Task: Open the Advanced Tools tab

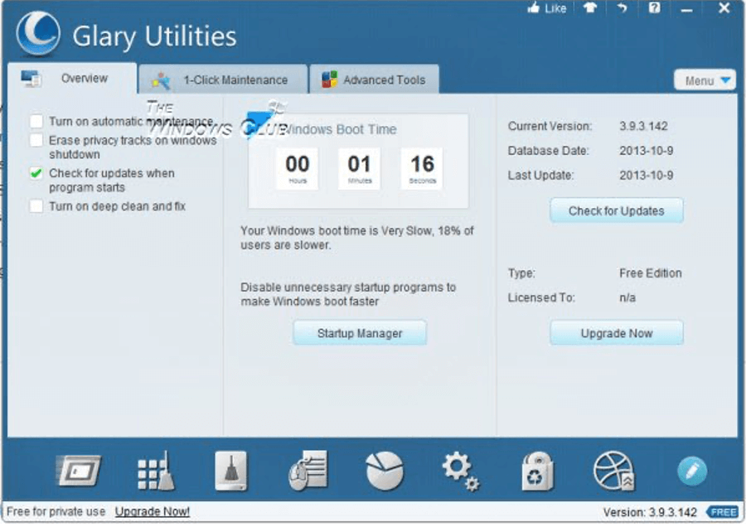Action: click(374, 80)
